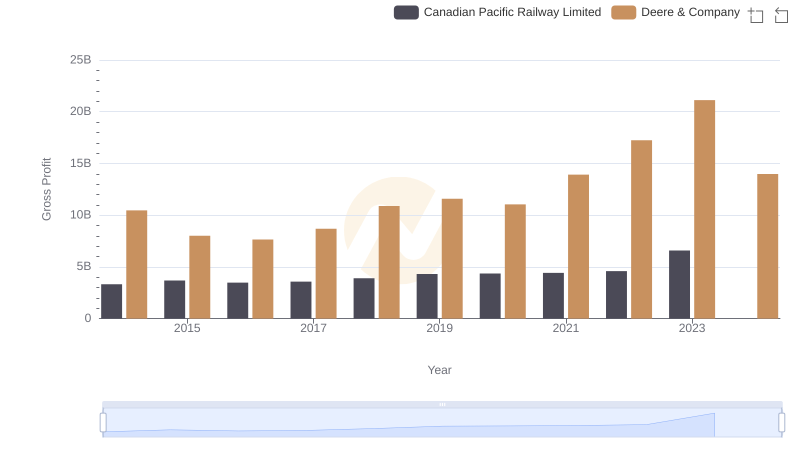Click the 2018 Deere & Company bar
The image size is (800, 461).
(389, 263)
